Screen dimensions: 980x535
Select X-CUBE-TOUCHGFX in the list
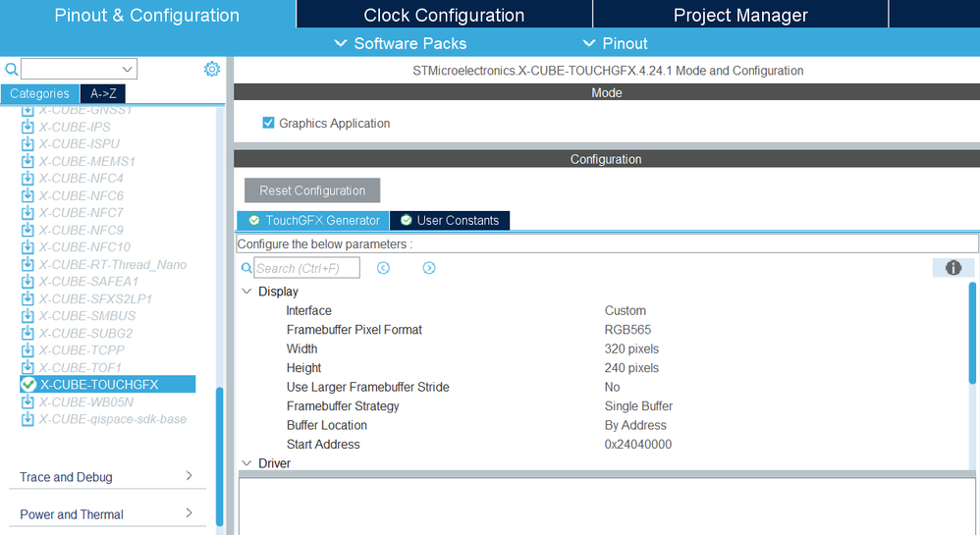tap(107, 385)
